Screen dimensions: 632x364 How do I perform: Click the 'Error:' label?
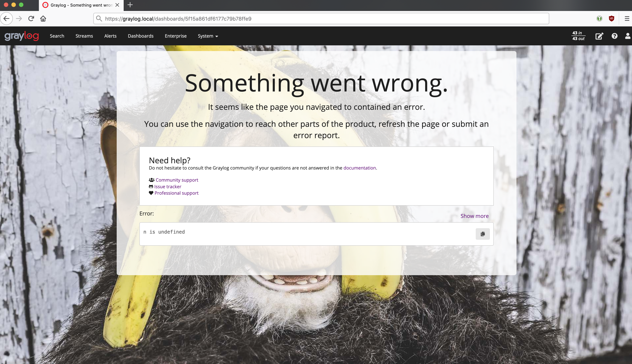[x=147, y=214]
